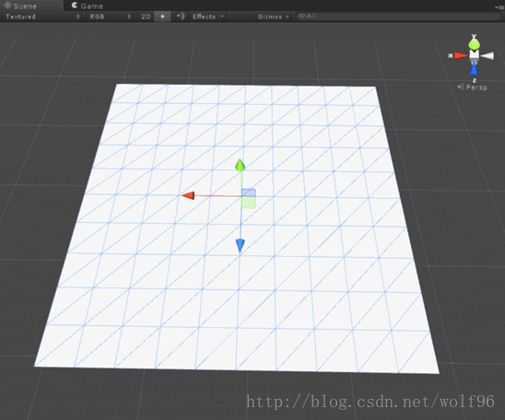Click the red X cone on orientation gizmo
Screen dimensions: 505x420
461,55
